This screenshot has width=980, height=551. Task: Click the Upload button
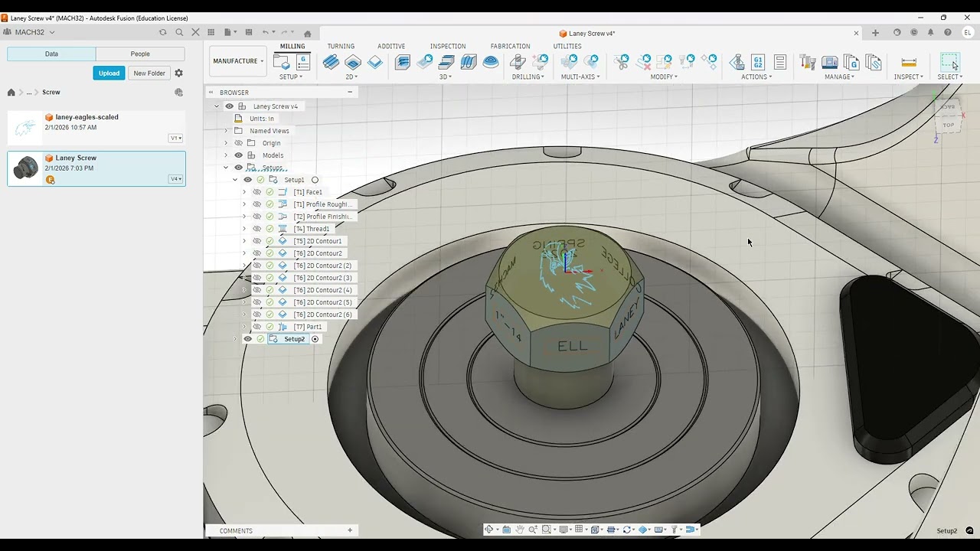(109, 73)
